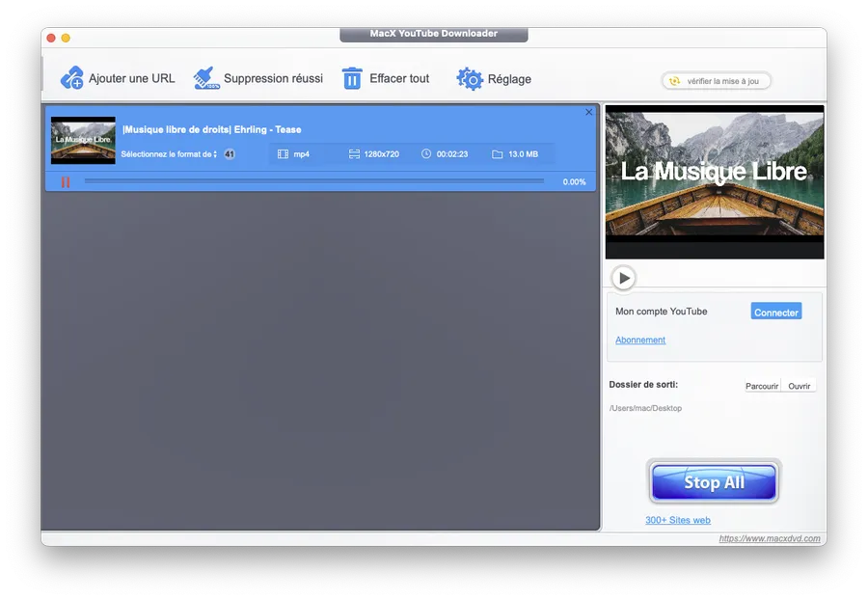Screen dimensions: 868x600
Task: Open Réglage gear icon settings
Action: (x=470, y=78)
